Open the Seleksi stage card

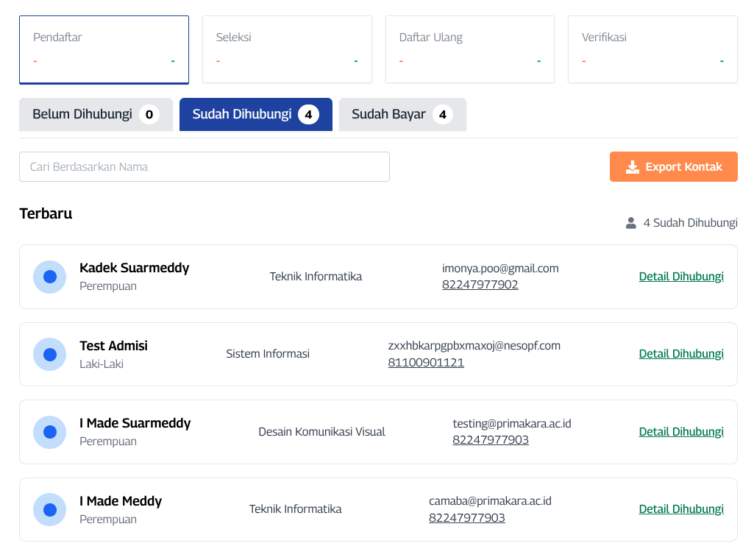287,49
